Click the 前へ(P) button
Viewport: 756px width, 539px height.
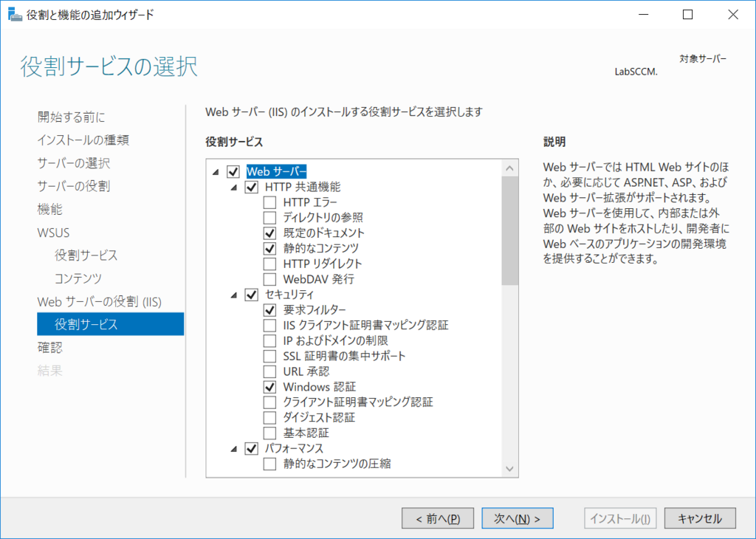click(x=438, y=518)
